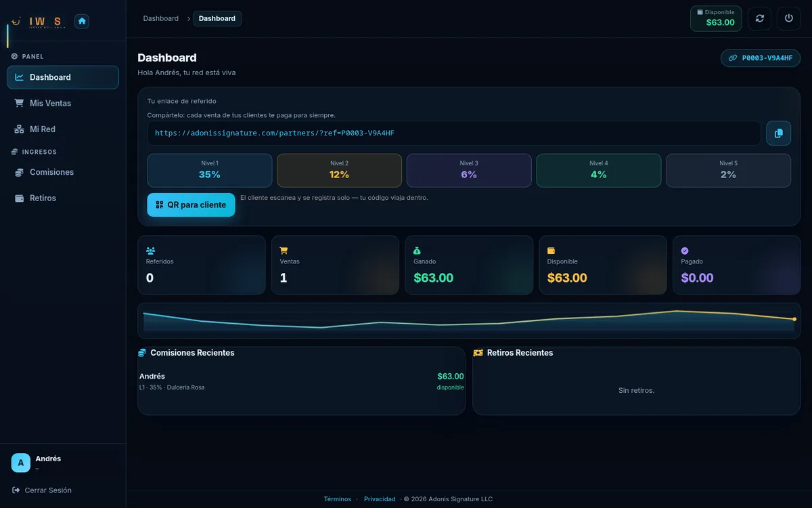This screenshot has width=812, height=508.
Task: Click the power icon in top bar
Action: (x=789, y=18)
